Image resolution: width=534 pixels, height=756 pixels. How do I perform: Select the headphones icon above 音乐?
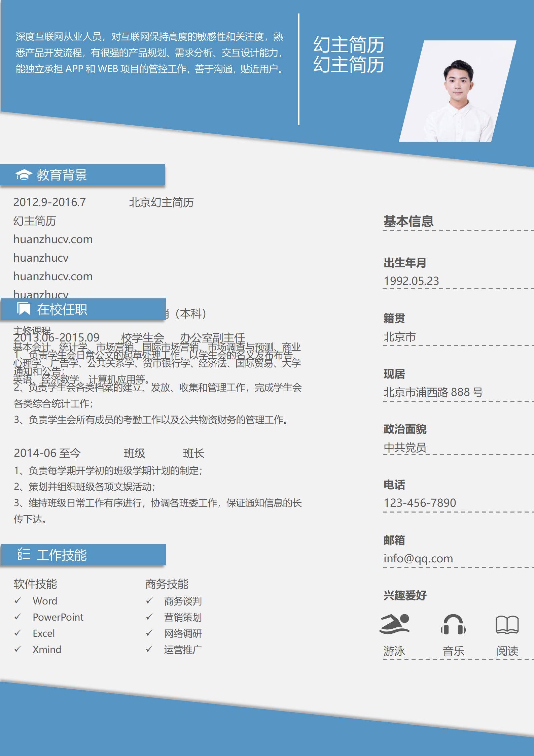(453, 624)
